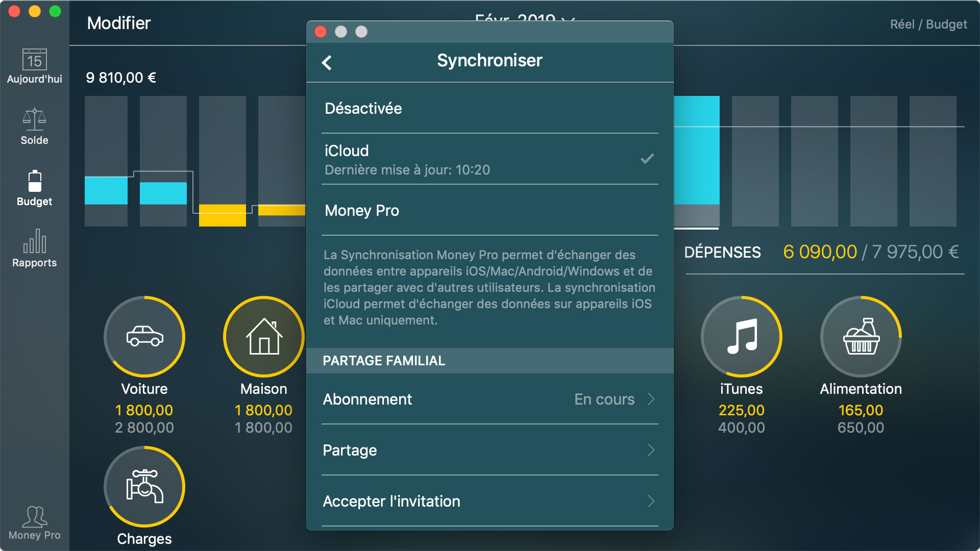Open the Budget section
The image size is (980, 551).
[x=34, y=189]
